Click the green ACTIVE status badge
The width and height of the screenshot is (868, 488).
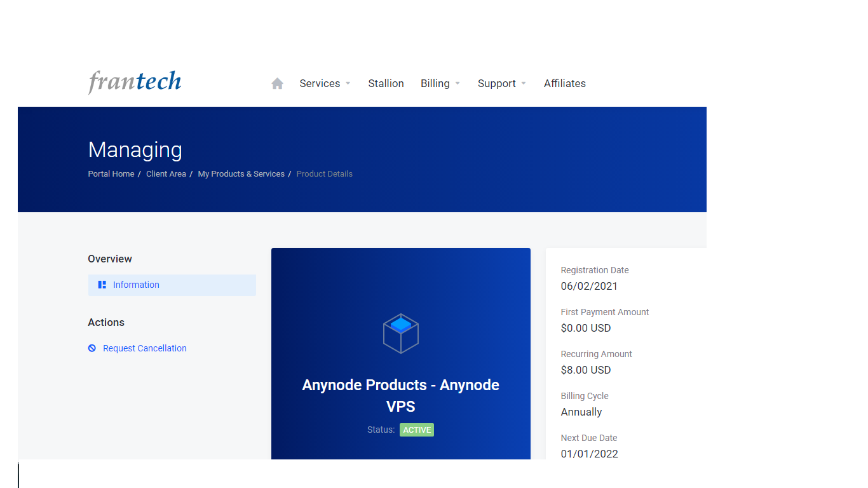coord(417,430)
